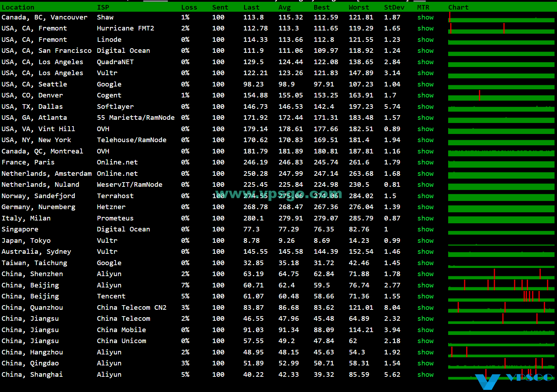Show MTR for New York Telehouse/RamNode

425,140
